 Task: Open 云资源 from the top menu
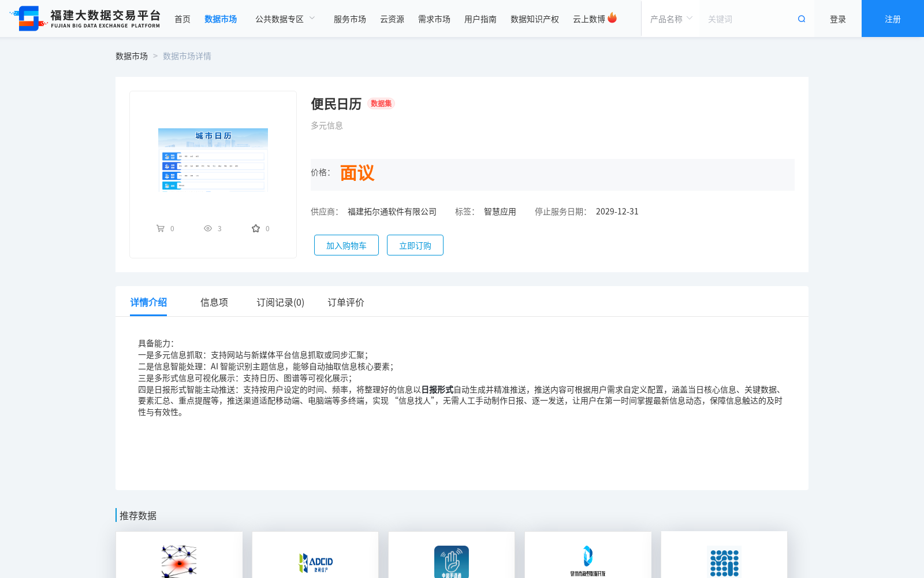click(x=392, y=19)
